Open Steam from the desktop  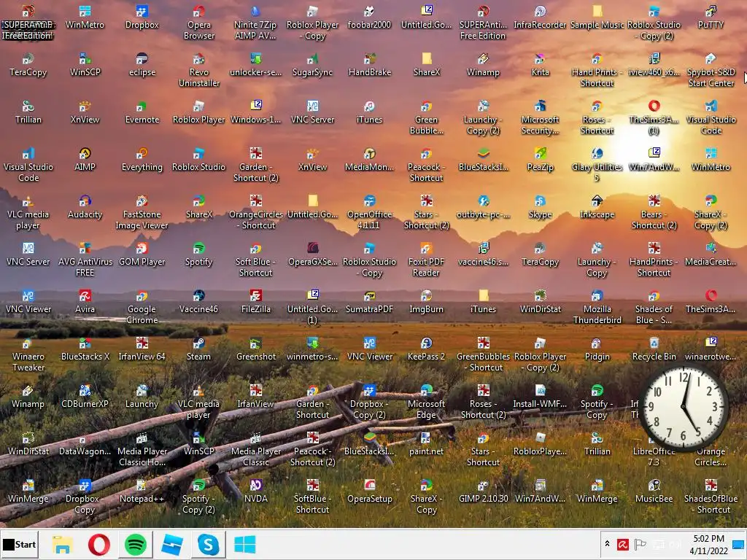click(198, 349)
